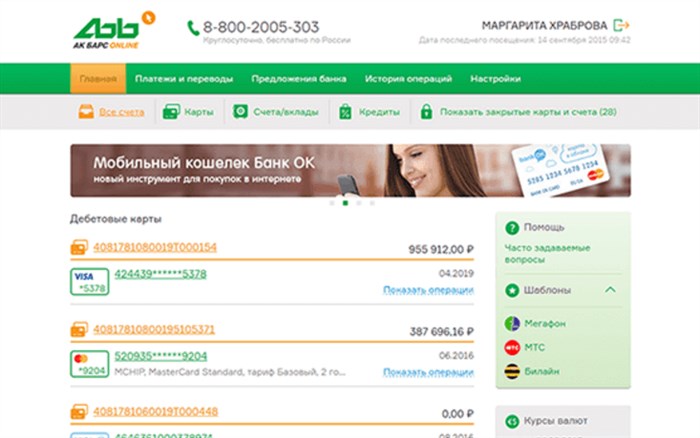The height and width of the screenshot is (438, 700).
Task: Click the MasterCard *9204 card badge
Action: (90, 364)
